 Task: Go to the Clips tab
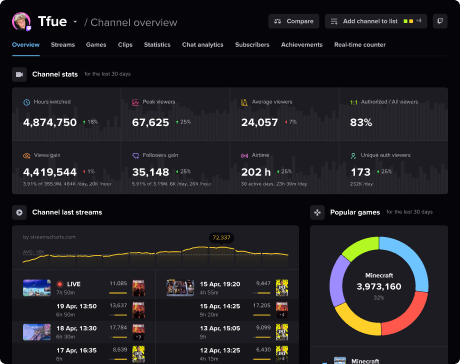point(125,45)
